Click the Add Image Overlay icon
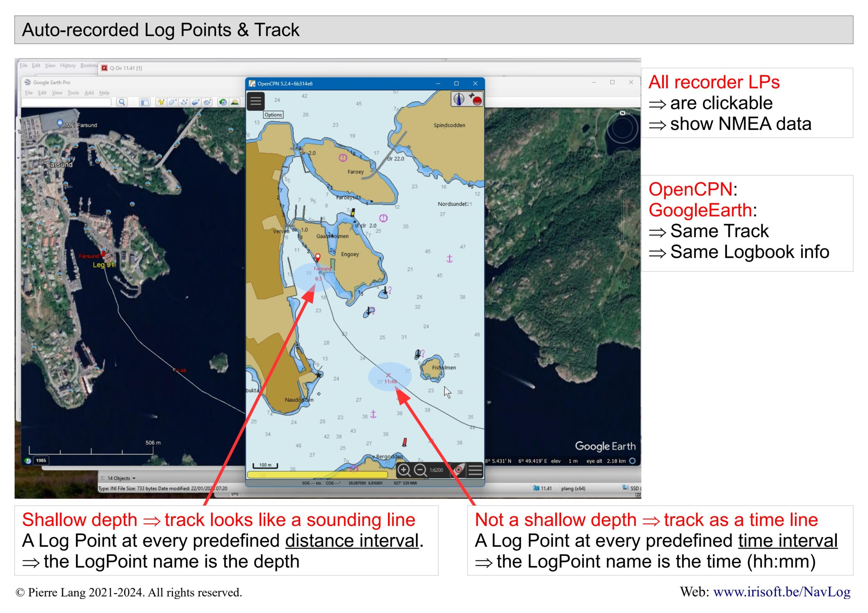The image size is (868, 613). click(x=195, y=102)
